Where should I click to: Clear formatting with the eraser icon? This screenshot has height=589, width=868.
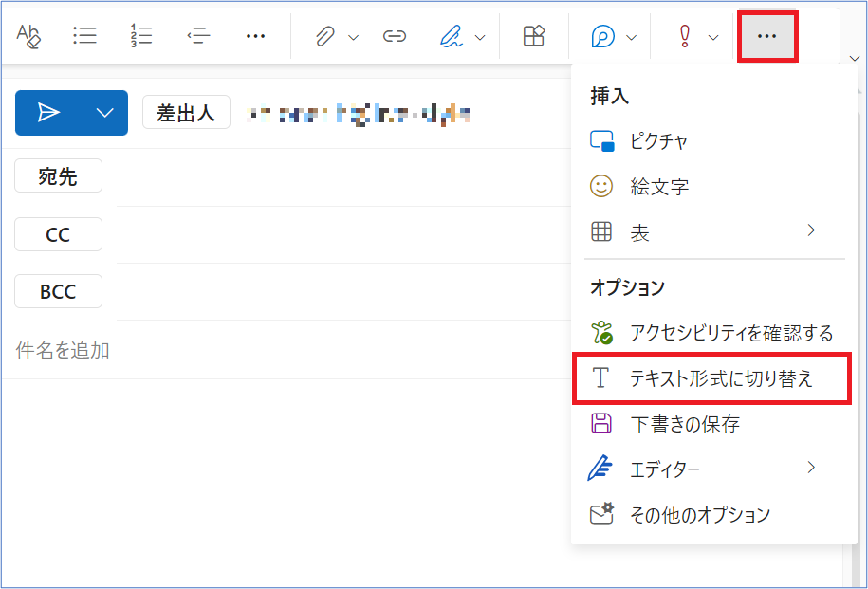(x=28, y=37)
